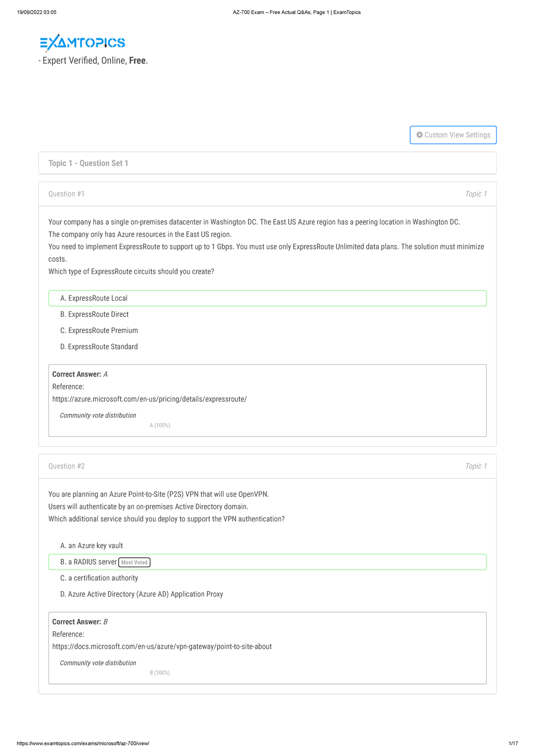
Task: Open Custom View Settings
Action: [x=453, y=135]
